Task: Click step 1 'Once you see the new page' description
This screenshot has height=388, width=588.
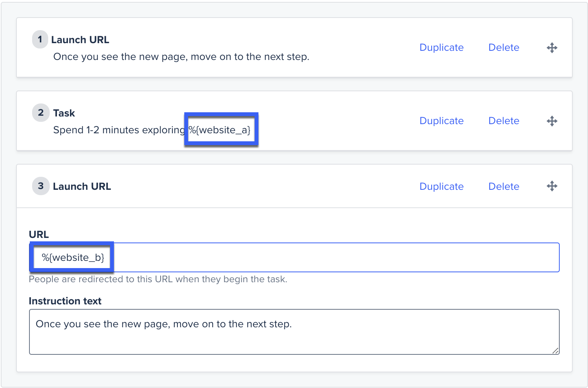Action: pos(181,57)
